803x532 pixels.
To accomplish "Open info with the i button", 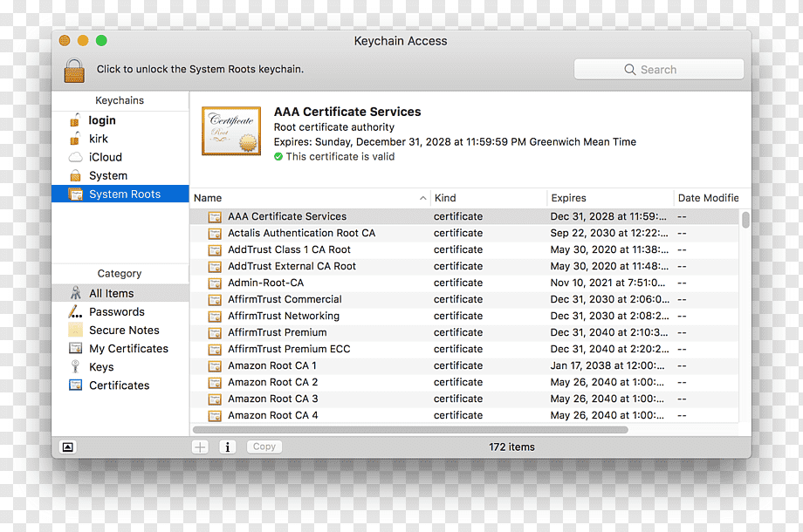I will 228,447.
